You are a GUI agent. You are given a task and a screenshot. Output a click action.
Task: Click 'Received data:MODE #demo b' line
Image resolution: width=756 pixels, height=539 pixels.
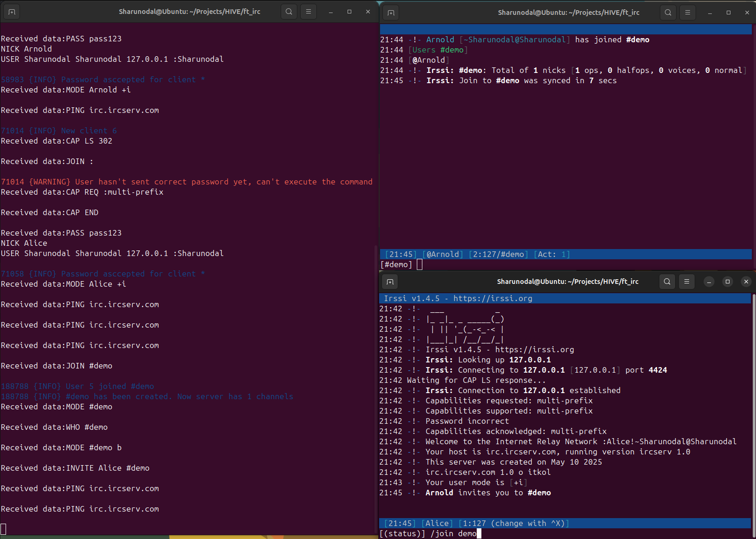tap(61, 447)
